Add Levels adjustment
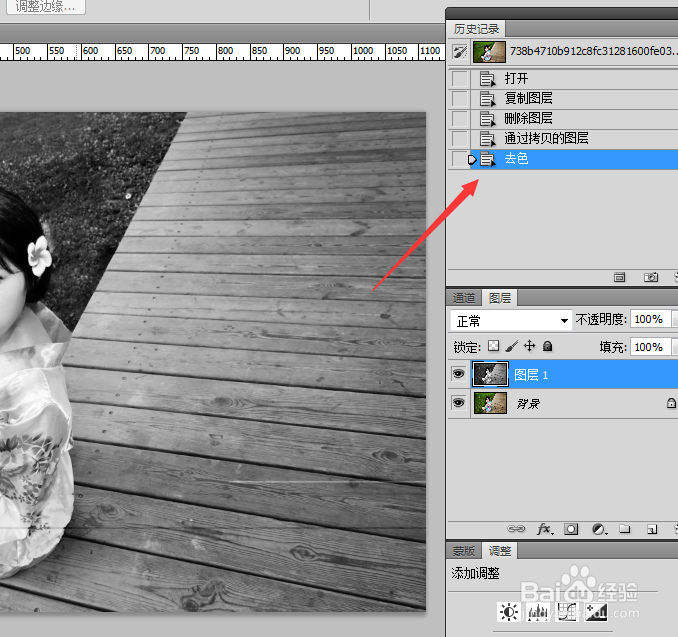This screenshot has width=678, height=637. pos(537,612)
